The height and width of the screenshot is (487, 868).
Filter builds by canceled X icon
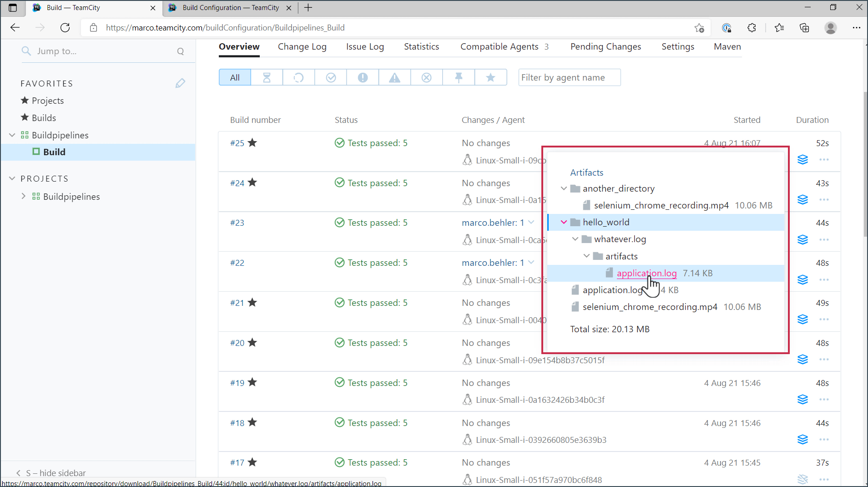[x=426, y=77]
